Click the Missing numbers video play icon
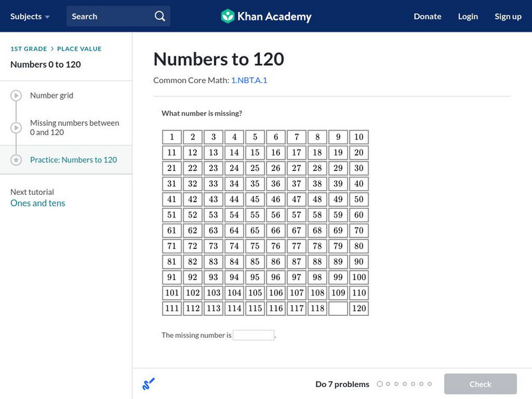 pos(15,128)
